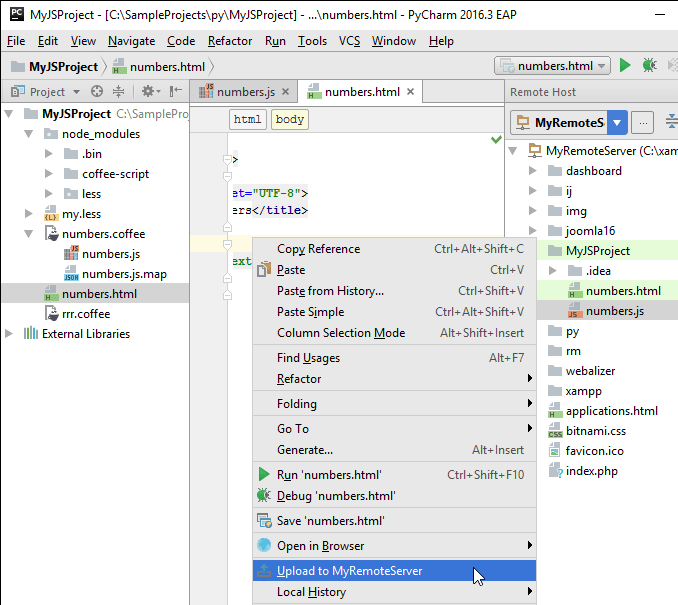Collapse the MyJSProject root in Project tree
Viewport: 678px width, 605px height.
tap(9, 114)
